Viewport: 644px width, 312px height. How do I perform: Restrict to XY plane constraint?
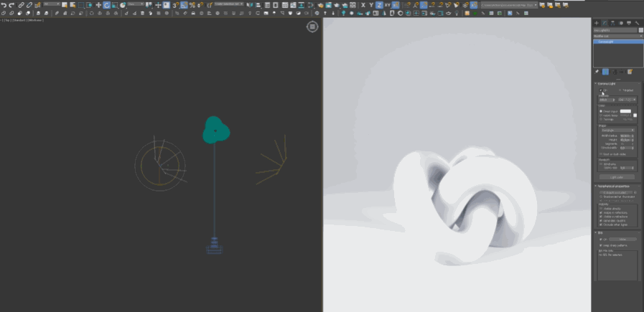(x=387, y=5)
